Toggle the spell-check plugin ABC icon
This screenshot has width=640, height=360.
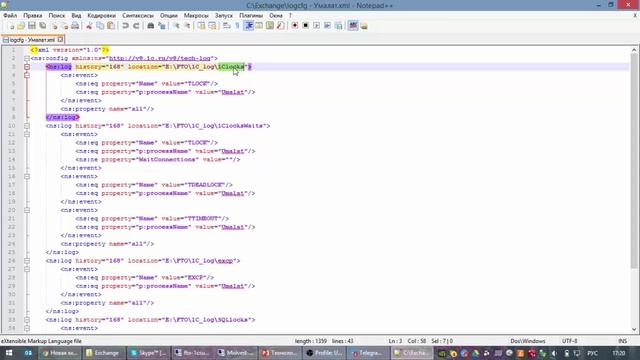coord(353,26)
